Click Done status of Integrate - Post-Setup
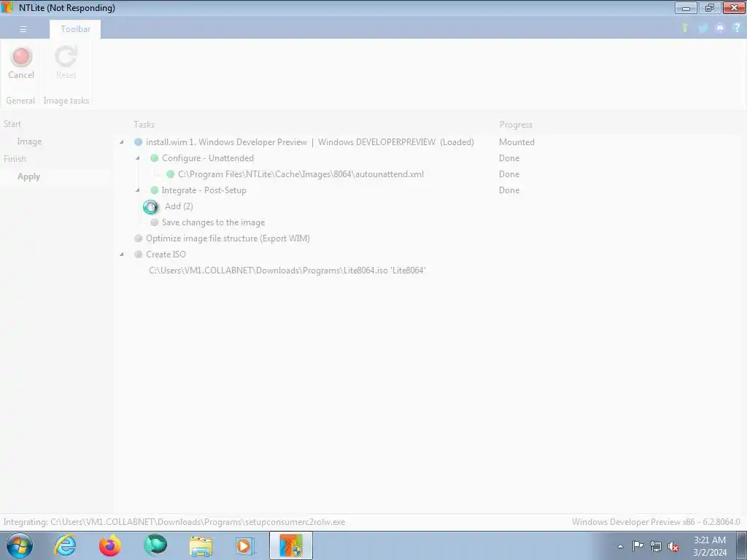Screen dimensions: 747x560 coord(508,190)
